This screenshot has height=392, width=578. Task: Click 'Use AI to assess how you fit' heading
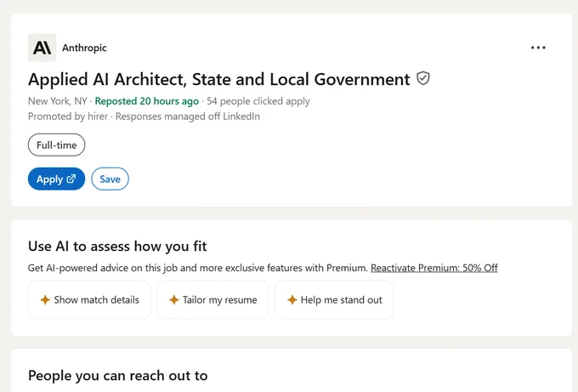[x=117, y=247]
